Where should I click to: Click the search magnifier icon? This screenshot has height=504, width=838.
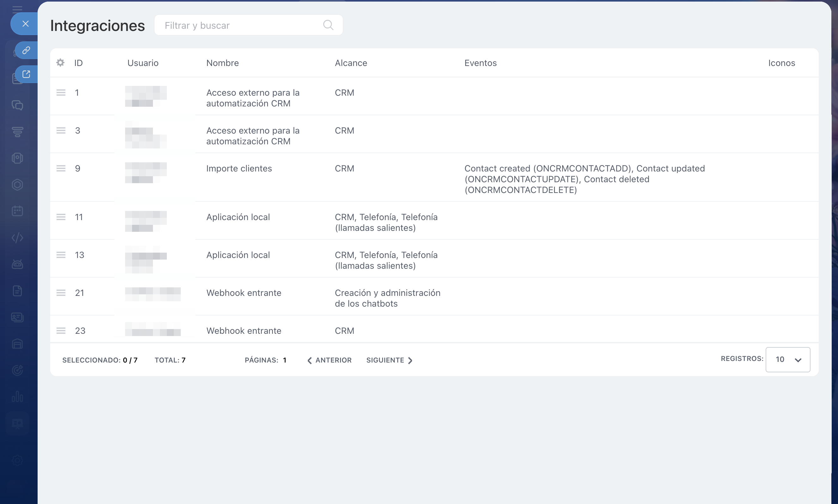coord(328,25)
